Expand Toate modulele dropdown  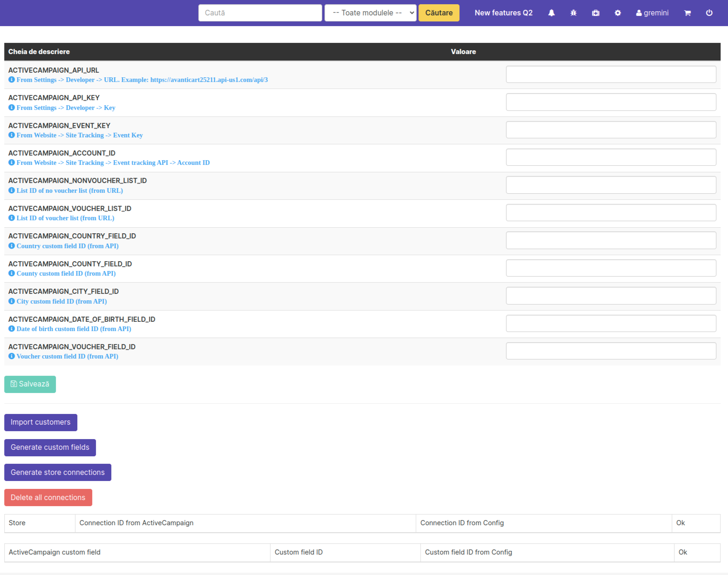pos(371,13)
